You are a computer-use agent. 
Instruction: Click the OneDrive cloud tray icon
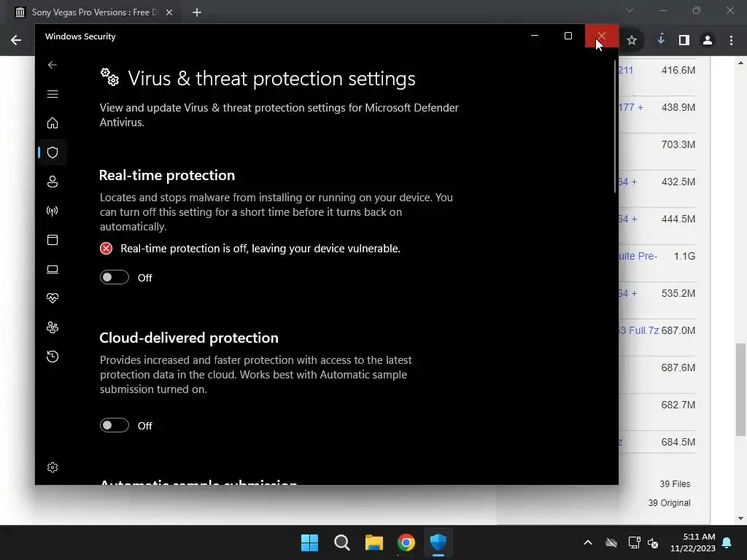point(611,542)
